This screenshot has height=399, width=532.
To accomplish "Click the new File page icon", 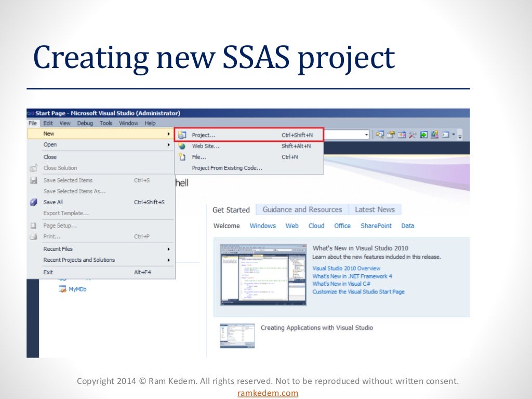I will click(182, 157).
